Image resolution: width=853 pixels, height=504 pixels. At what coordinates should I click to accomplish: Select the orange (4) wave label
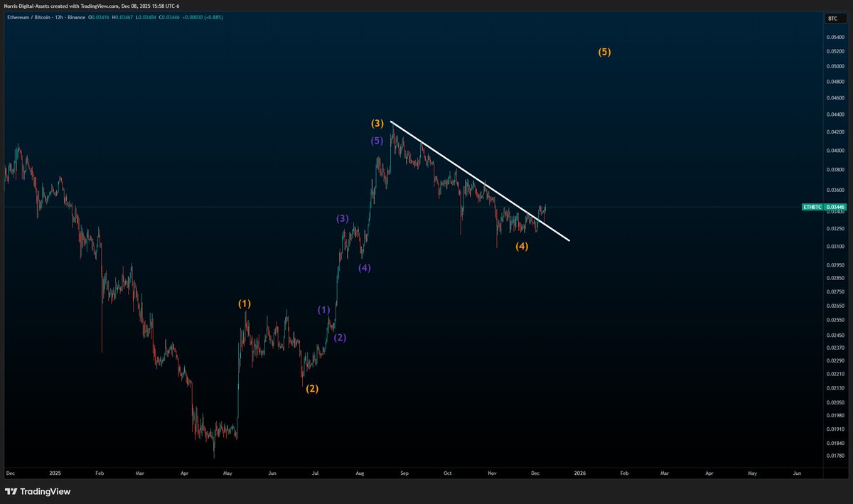click(522, 247)
